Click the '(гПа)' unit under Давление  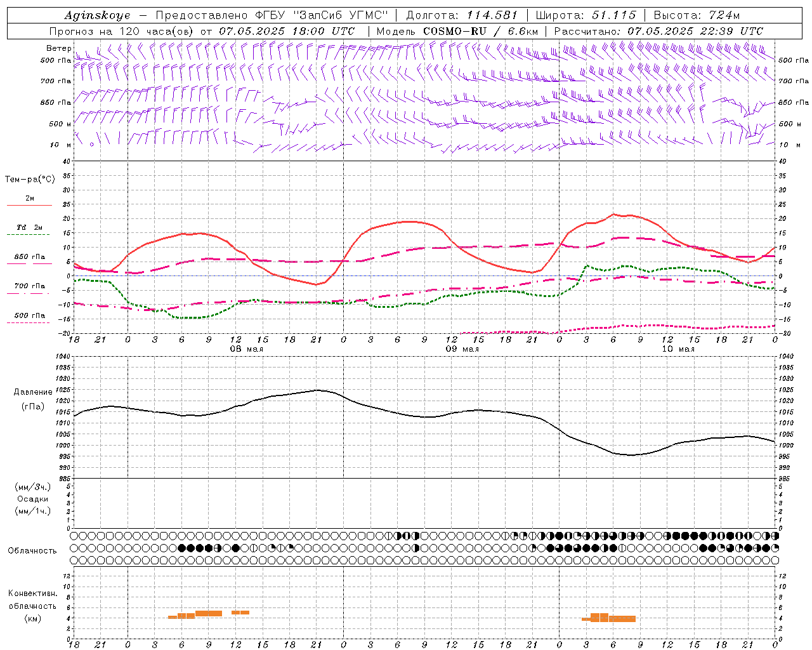pyautogui.click(x=32, y=406)
